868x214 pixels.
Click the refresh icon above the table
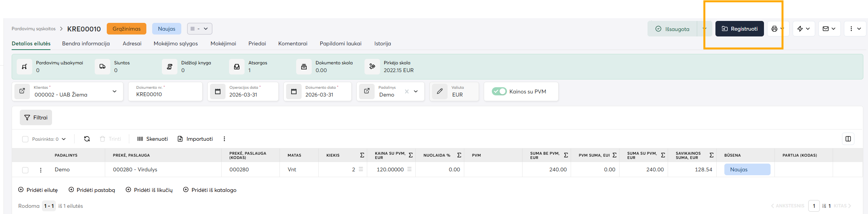tap(87, 139)
